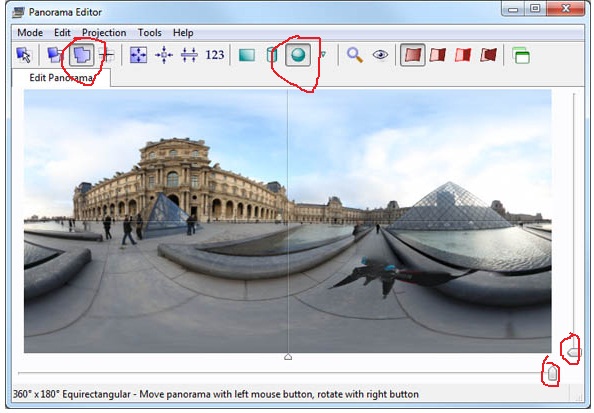The height and width of the screenshot is (413, 594).
Task: Select the second red display mode icon
Action: (x=438, y=55)
